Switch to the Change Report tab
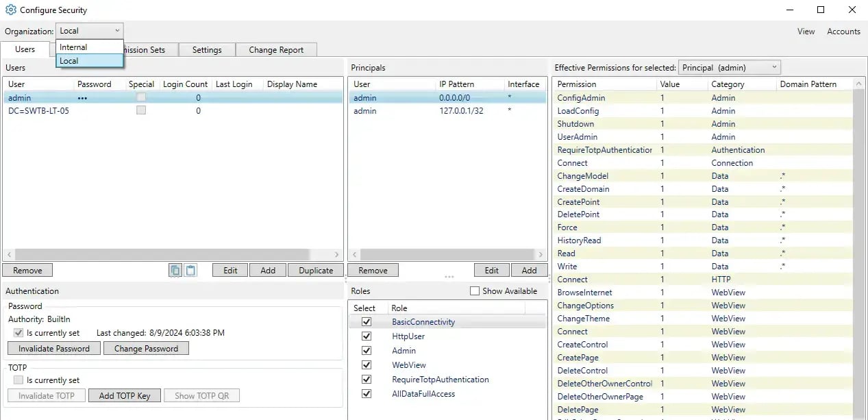This screenshot has height=420, width=868. coord(276,49)
